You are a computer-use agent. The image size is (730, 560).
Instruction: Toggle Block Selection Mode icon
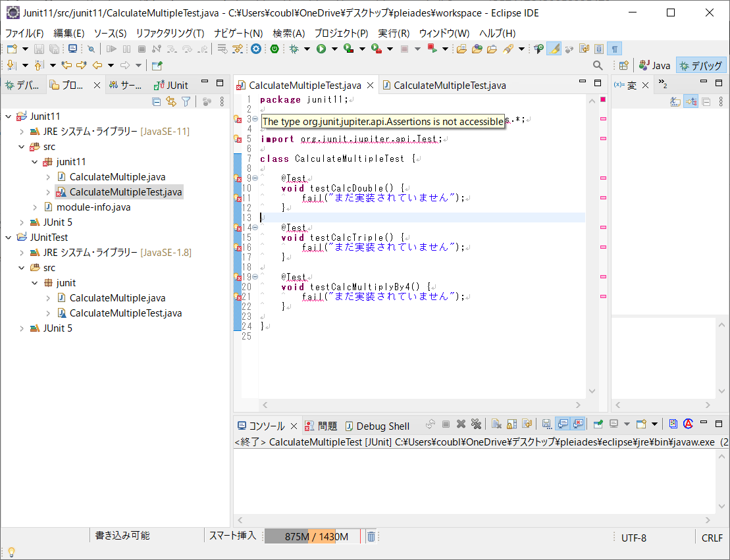pos(599,49)
